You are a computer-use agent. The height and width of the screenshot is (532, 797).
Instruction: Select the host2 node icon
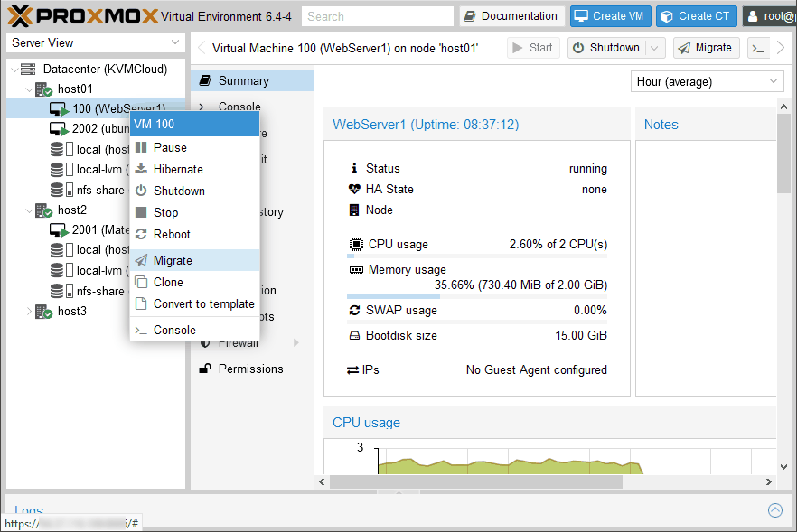pyautogui.click(x=43, y=210)
